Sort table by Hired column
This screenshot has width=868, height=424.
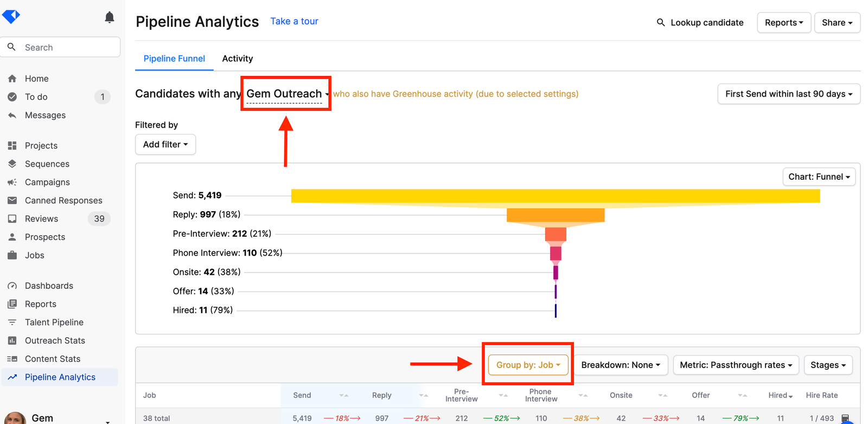tap(780, 395)
